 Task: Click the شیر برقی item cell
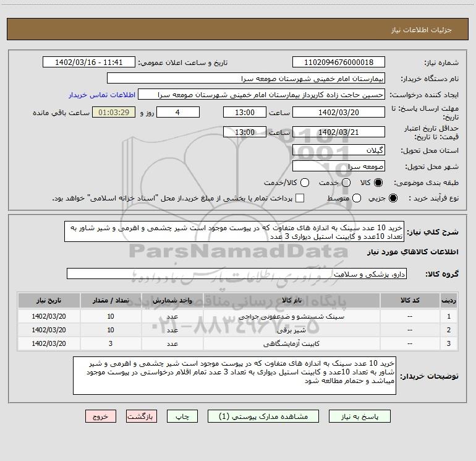pyautogui.click(x=291, y=330)
